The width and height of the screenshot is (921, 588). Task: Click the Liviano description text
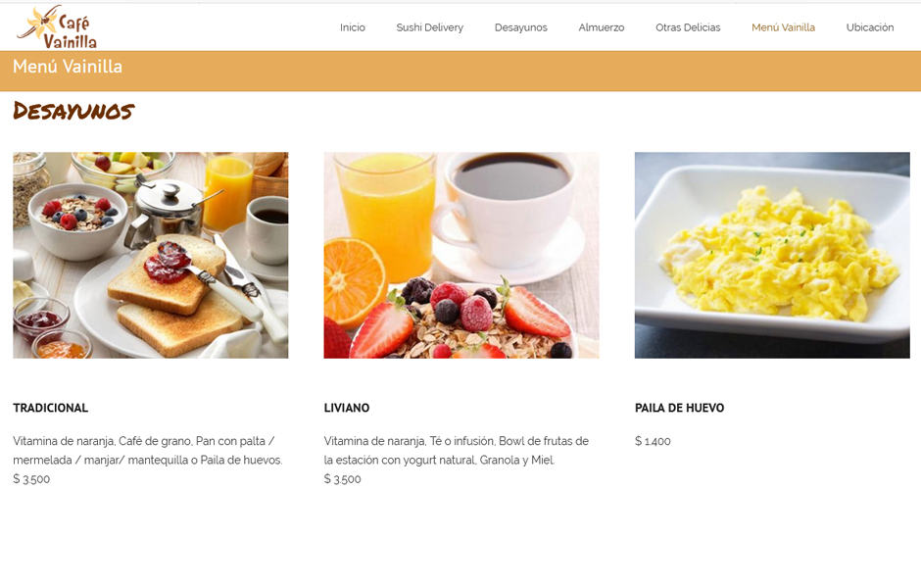456,451
